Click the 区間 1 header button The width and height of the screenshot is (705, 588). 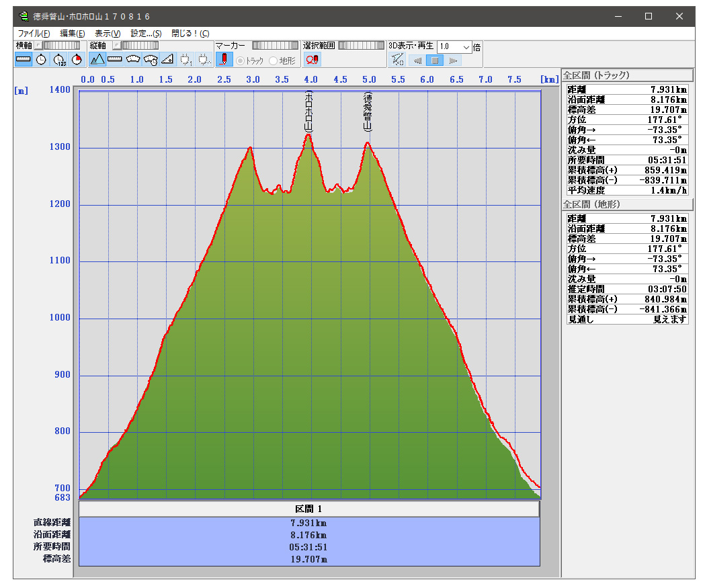coord(309,509)
